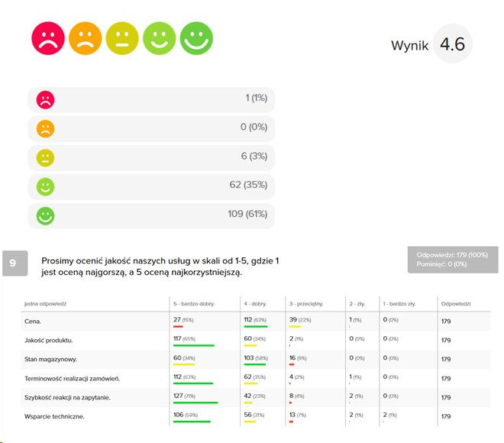The width and height of the screenshot is (504, 443).
Task: Click small yellow face in 6 (3%) row
Action: pyautogui.click(x=46, y=157)
